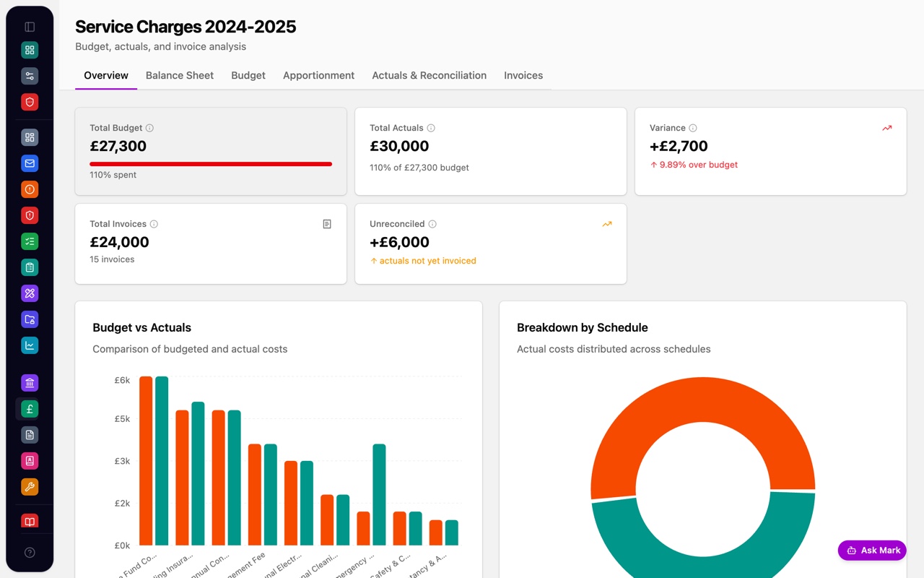Open the gray document file icon
The width and height of the screenshot is (924, 578).
[x=30, y=435]
